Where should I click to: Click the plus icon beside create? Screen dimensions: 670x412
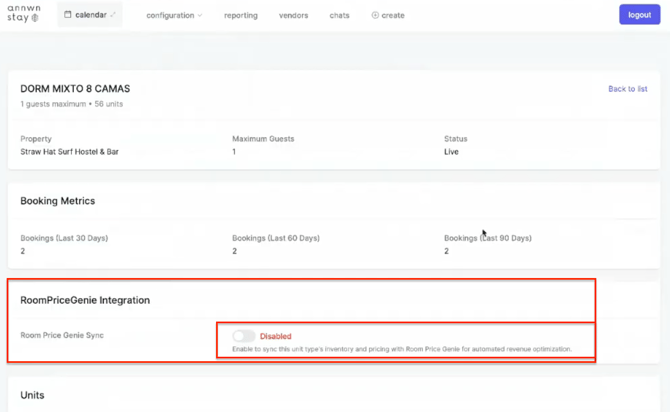[x=375, y=16]
